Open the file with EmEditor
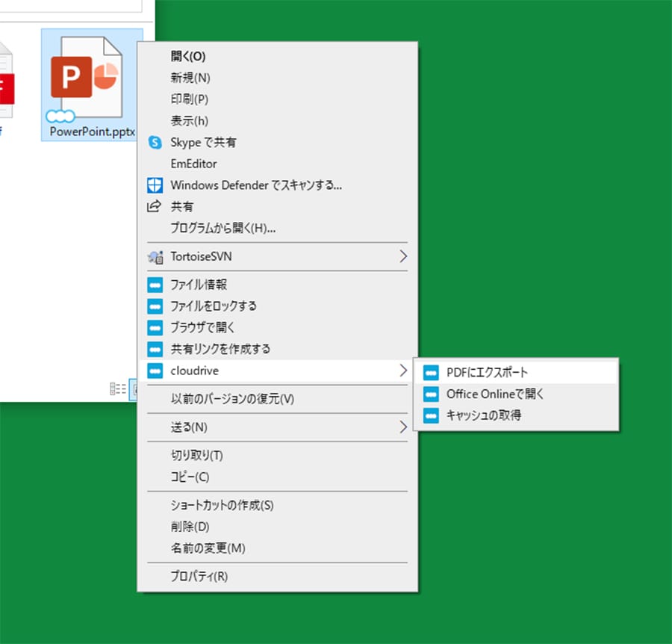672x644 pixels. coord(277,164)
